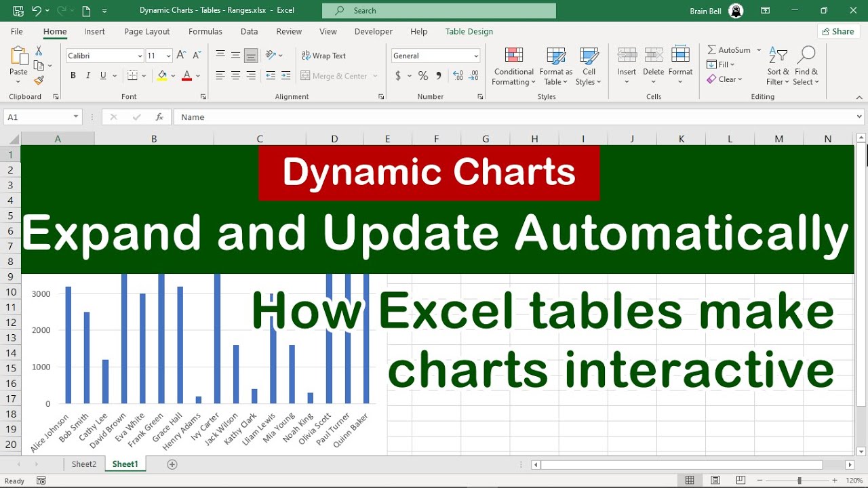Image resolution: width=868 pixels, height=488 pixels.
Task: Click the Format Painter brush icon
Action: [39, 80]
